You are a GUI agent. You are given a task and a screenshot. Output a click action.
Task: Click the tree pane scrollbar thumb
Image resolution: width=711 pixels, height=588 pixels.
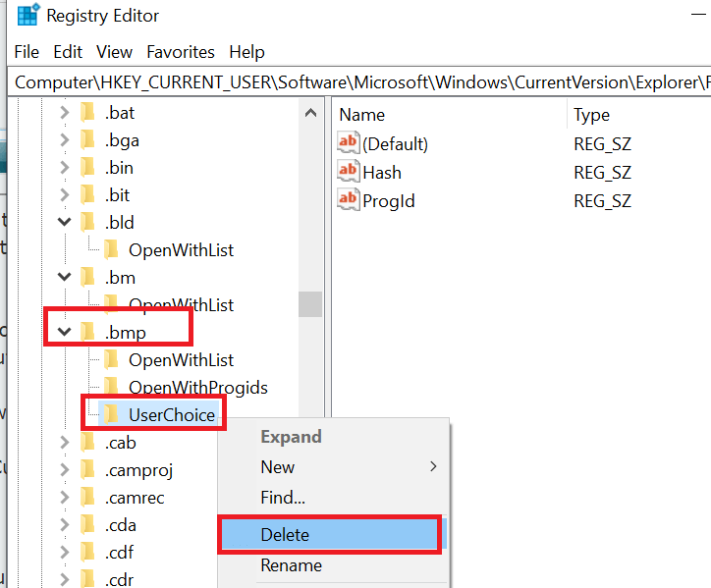click(x=310, y=304)
